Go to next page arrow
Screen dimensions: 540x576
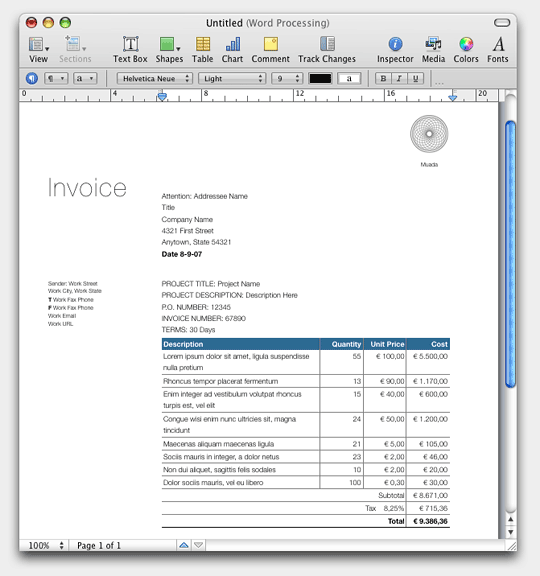click(x=198, y=545)
